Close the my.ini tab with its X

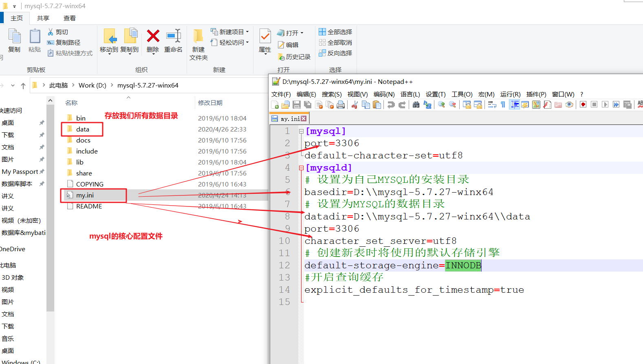(304, 118)
